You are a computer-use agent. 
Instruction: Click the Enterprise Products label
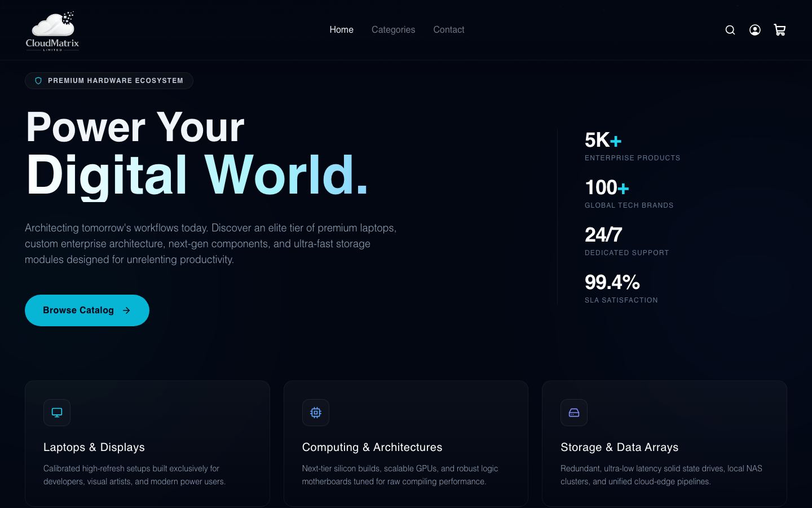(x=633, y=158)
